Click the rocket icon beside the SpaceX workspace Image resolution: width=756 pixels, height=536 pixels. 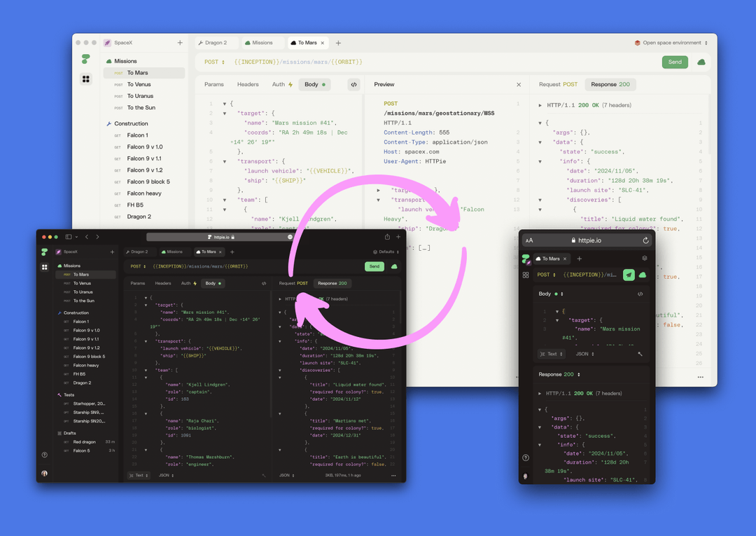pyautogui.click(x=106, y=42)
